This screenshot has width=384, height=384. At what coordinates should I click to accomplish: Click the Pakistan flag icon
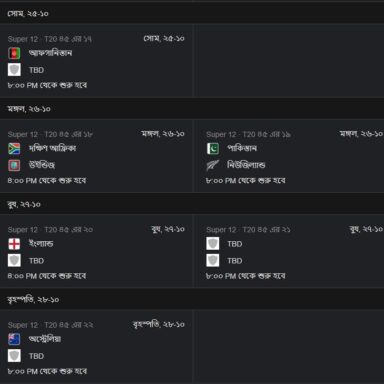213,149
